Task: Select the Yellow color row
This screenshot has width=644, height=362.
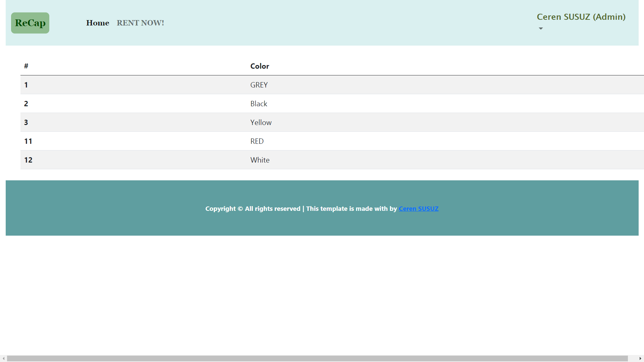Action: (261, 122)
